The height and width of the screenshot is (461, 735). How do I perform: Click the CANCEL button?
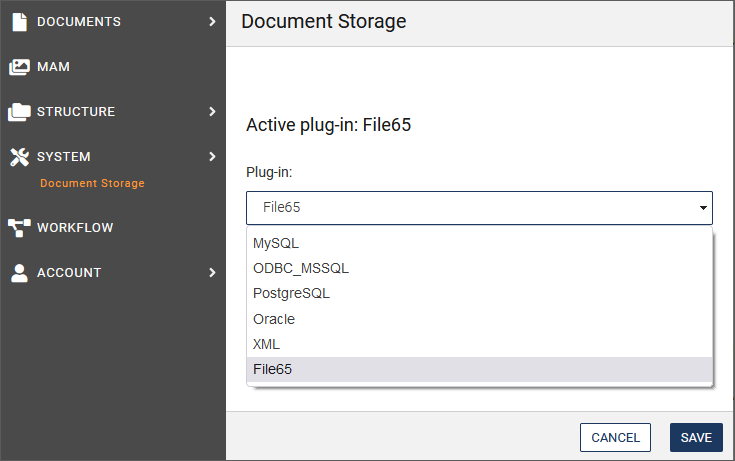[615, 438]
